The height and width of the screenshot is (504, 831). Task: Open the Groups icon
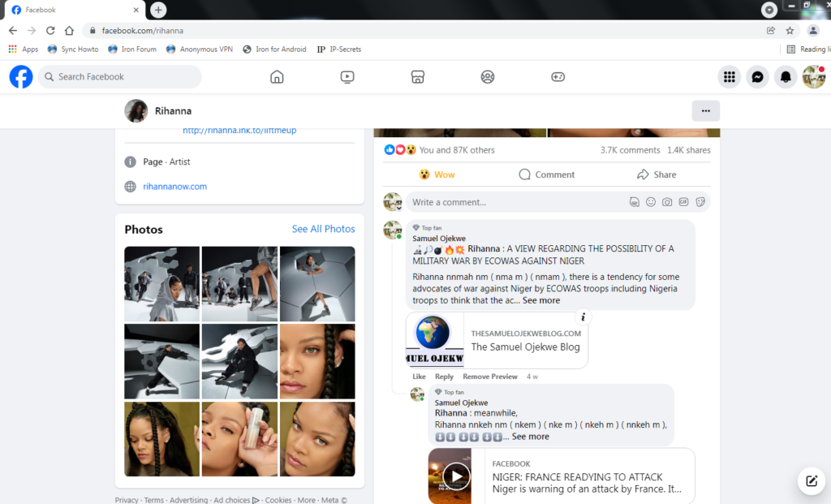[488, 77]
